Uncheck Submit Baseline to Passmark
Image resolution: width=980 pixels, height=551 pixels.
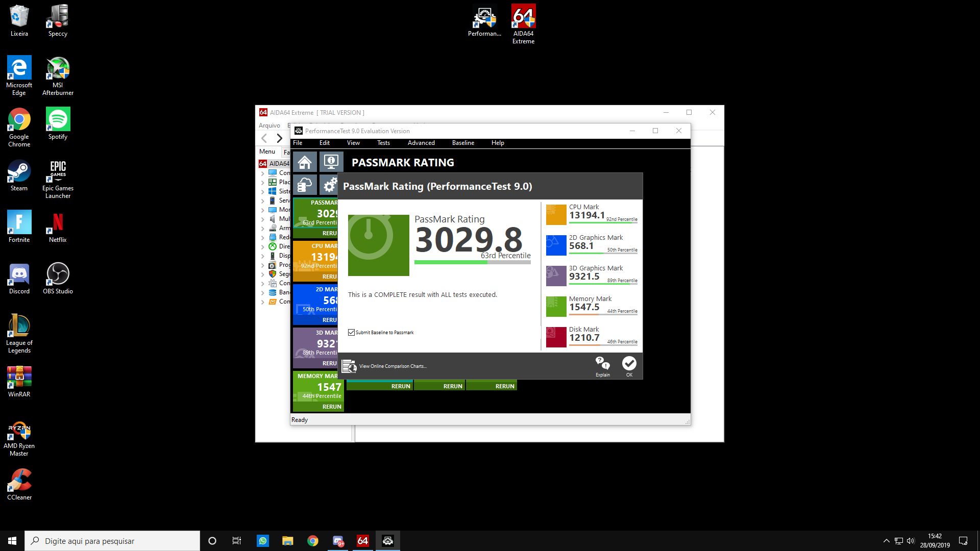(351, 332)
